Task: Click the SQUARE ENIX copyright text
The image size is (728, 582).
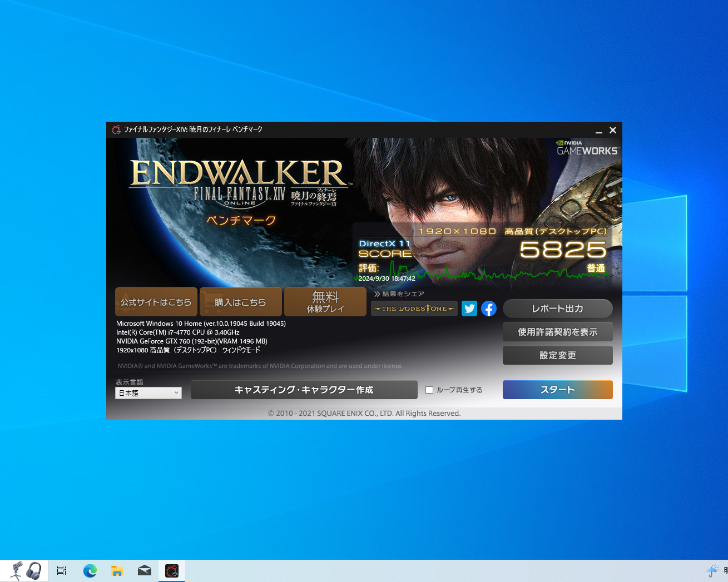Action: (x=364, y=413)
